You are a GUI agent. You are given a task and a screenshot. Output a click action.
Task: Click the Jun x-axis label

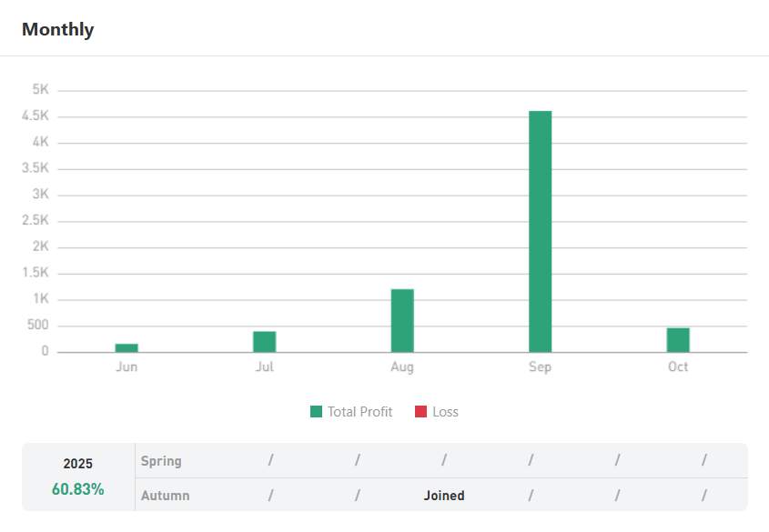(126, 367)
